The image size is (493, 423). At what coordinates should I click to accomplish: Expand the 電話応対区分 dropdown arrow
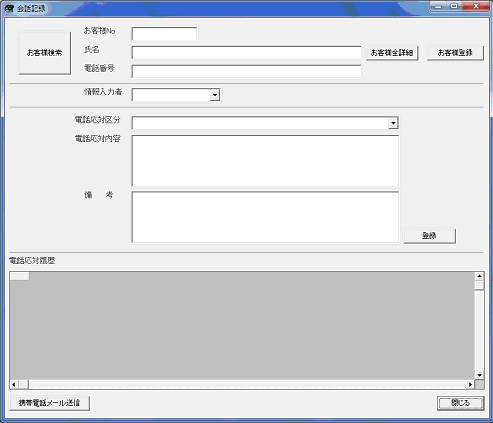pos(393,123)
